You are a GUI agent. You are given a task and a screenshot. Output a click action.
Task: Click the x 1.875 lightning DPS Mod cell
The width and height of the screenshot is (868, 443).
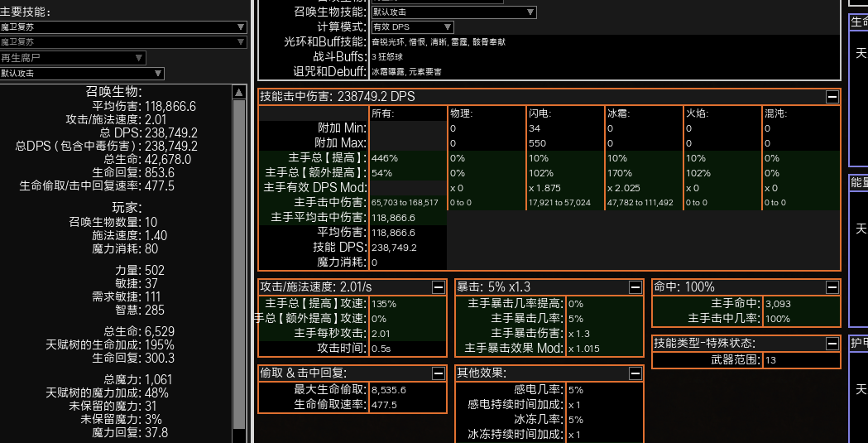tap(565, 188)
